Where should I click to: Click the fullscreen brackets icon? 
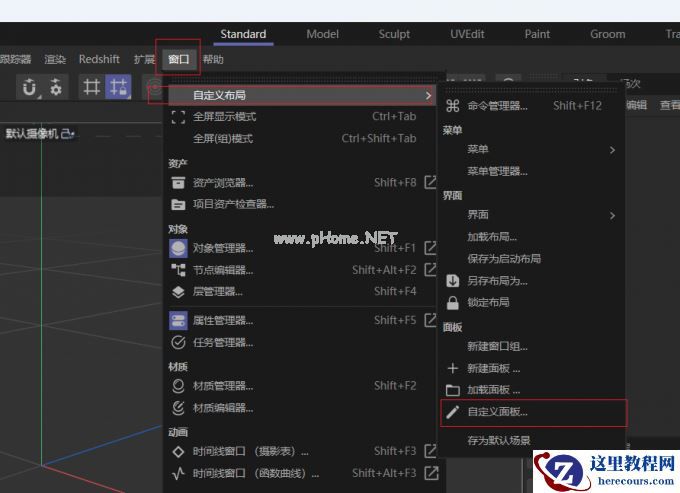click(x=178, y=117)
